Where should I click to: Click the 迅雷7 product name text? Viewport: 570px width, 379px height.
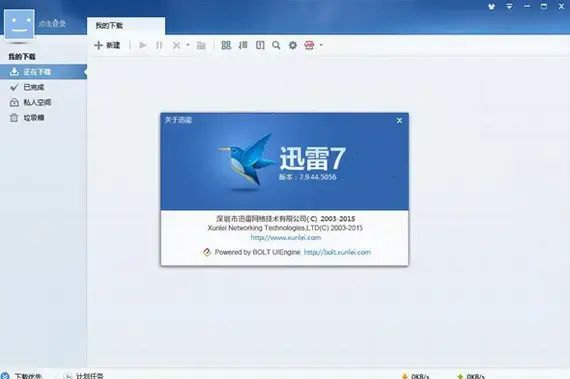(313, 158)
